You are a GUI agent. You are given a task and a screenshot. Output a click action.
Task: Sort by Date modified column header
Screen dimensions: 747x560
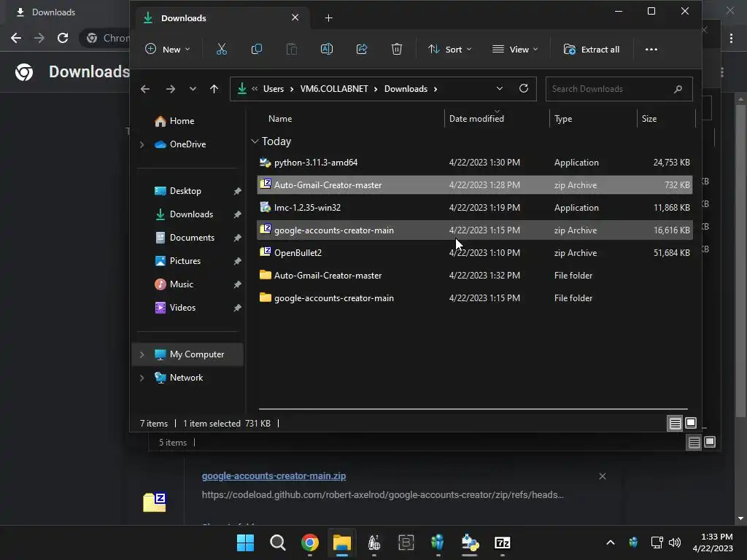(476, 119)
